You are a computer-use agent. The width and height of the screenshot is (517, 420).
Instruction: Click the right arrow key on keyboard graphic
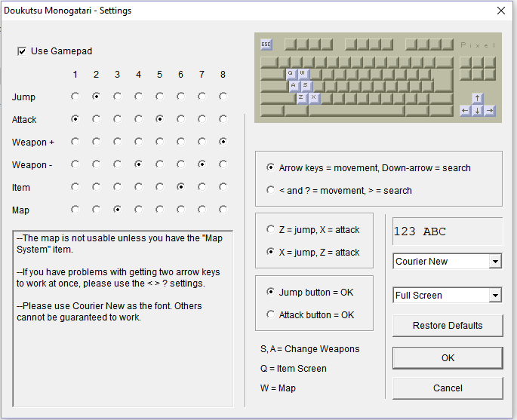[x=490, y=110]
